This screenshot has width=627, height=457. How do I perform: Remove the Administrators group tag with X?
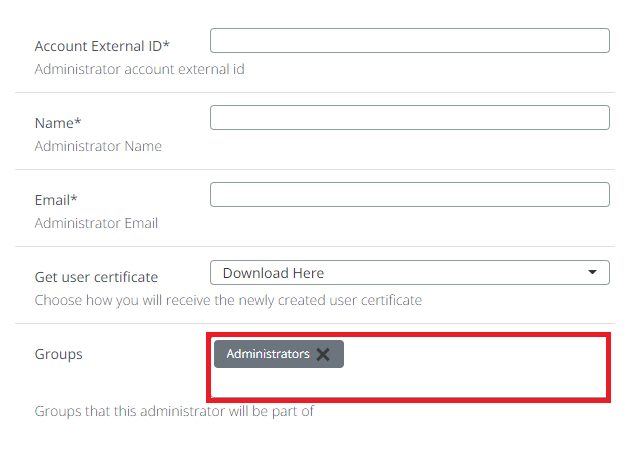(x=323, y=354)
